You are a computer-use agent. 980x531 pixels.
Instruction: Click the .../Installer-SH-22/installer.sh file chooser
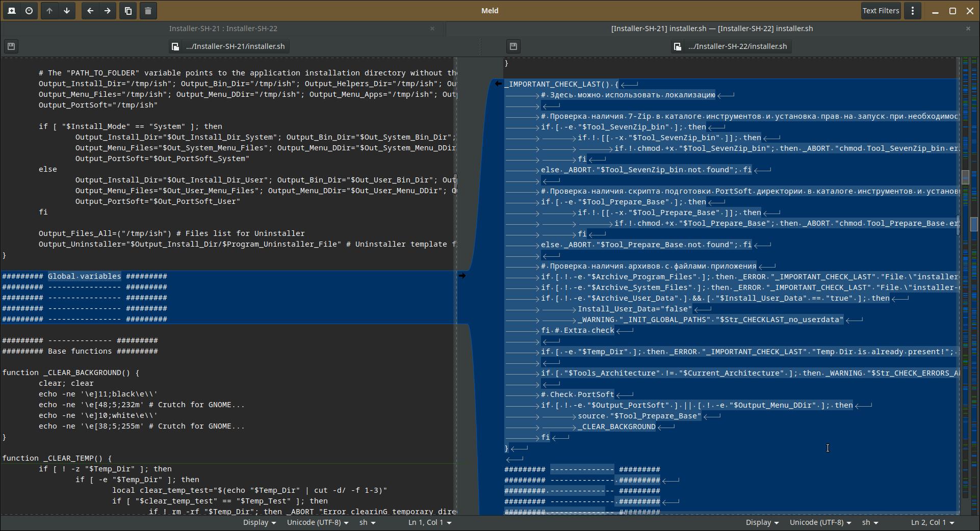pos(731,46)
